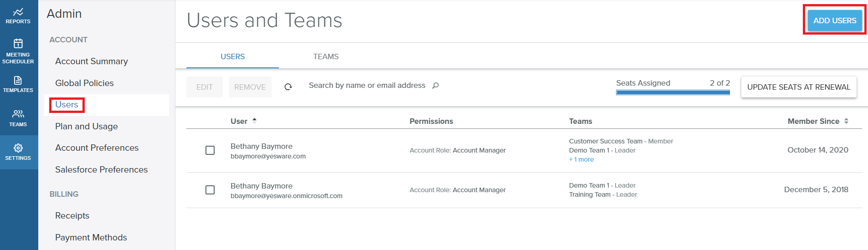This screenshot has width=868, height=250.
Task: Sort by the User column arrow
Action: pyautogui.click(x=255, y=121)
